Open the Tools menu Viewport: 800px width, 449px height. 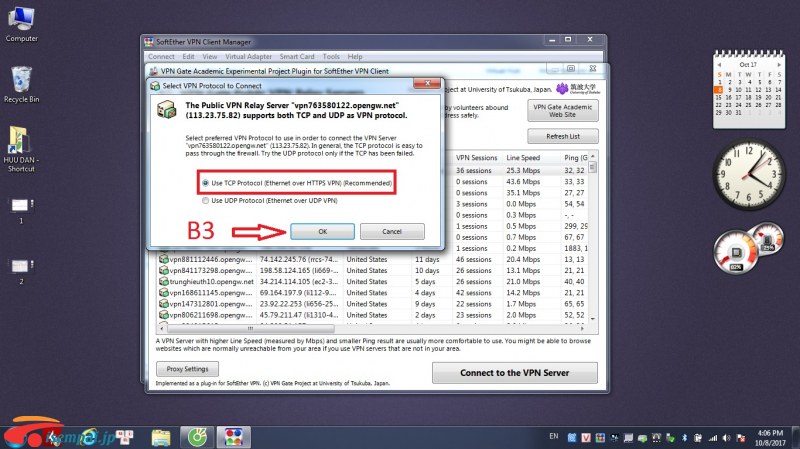[331, 57]
